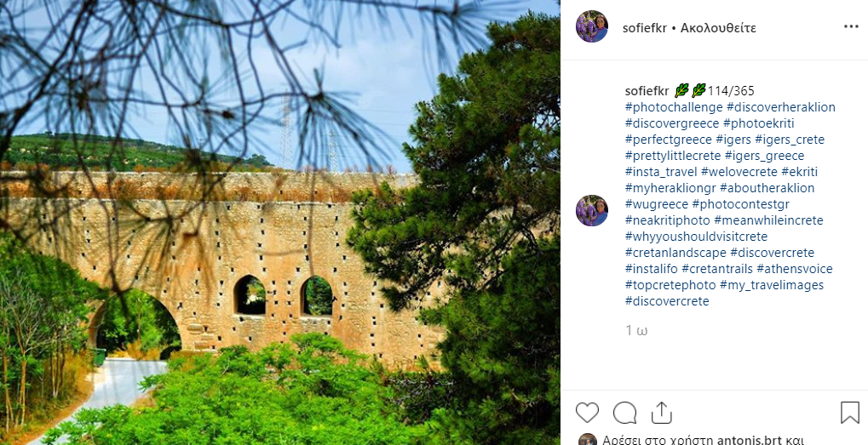Viewport: 868px width, 445px height.
Task: Click the small liker avatar near antonis.brt
Action: pos(588,440)
